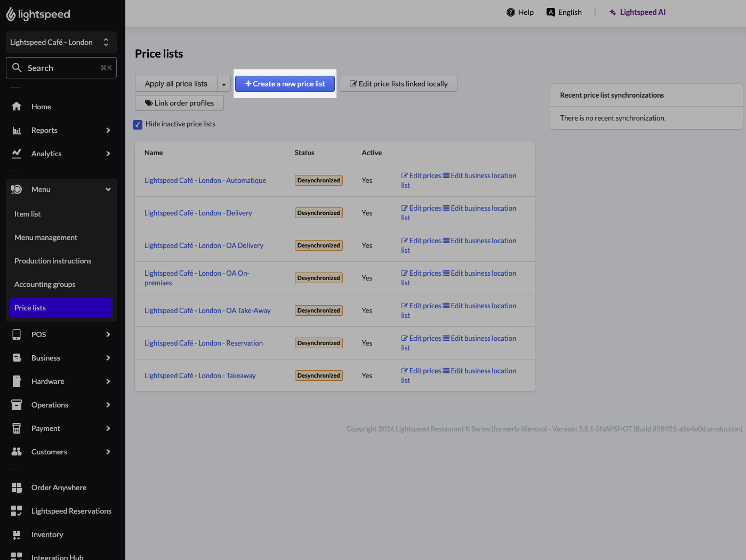This screenshot has height=560, width=746.
Task: Open Lightspeed Café - London - OA On-premises
Action: pos(197,278)
